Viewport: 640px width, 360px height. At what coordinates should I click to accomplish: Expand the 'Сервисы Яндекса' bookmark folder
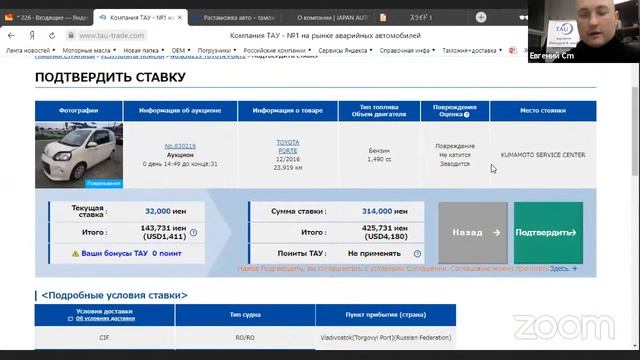click(345, 50)
